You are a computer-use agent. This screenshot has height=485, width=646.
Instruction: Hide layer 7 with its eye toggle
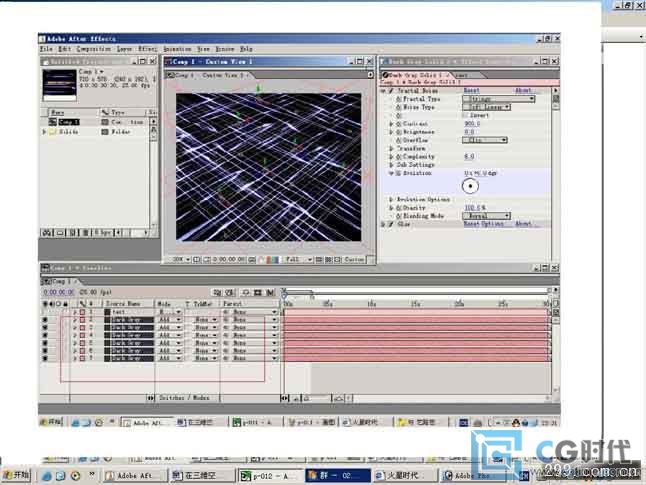[x=45, y=358]
